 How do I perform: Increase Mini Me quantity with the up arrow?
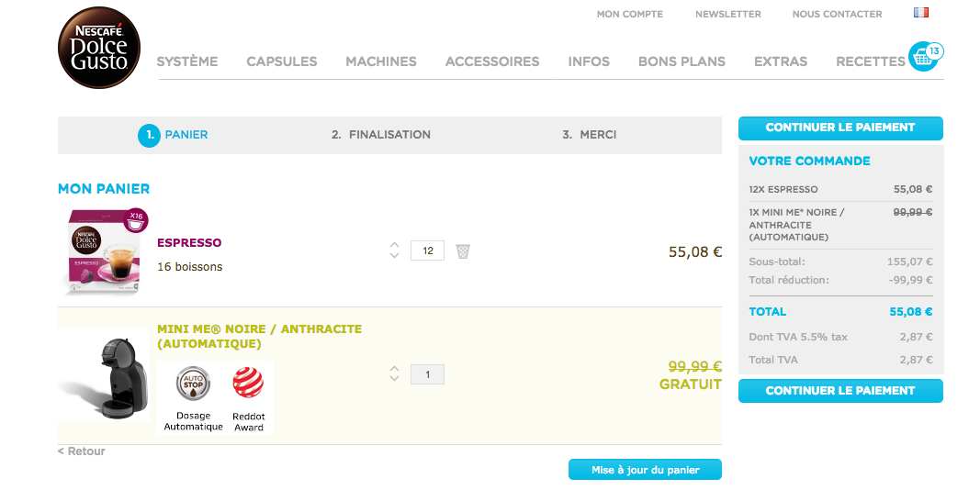tap(394, 369)
